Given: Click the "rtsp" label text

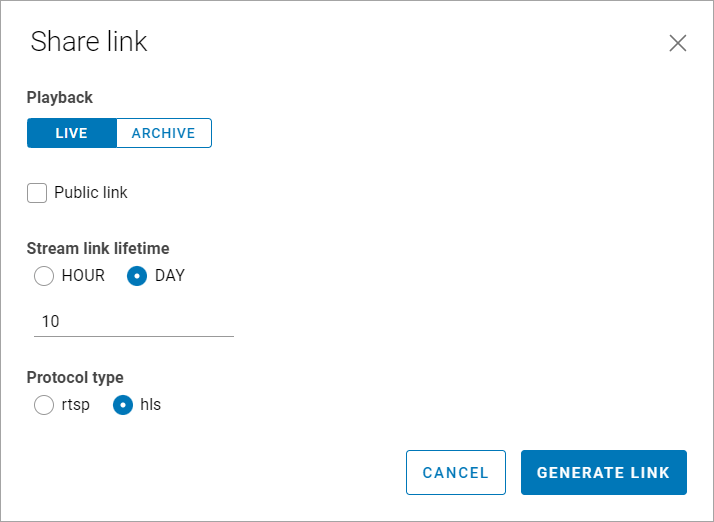Looking at the screenshot, I should 76,405.
